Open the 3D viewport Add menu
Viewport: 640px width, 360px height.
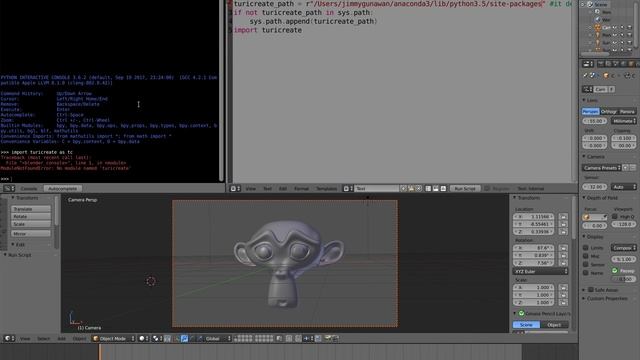tap(62, 338)
